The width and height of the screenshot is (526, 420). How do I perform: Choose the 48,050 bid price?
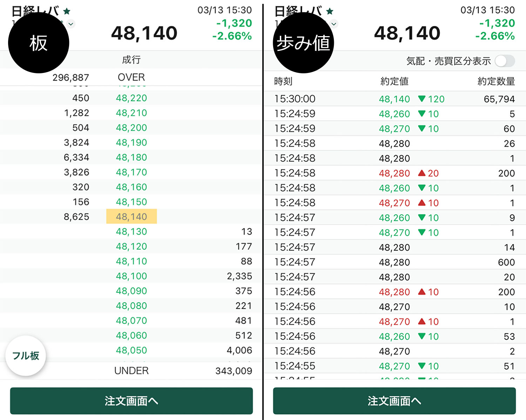tap(131, 350)
